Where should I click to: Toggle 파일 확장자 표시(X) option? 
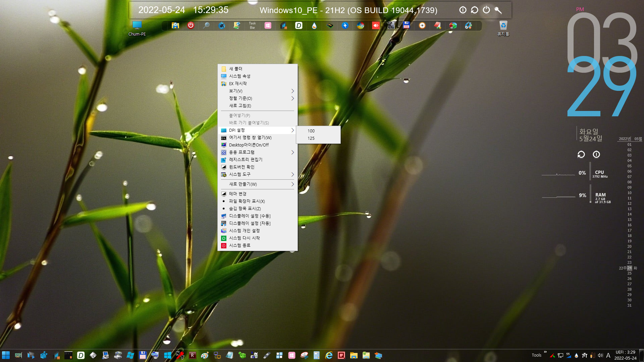tap(258, 201)
